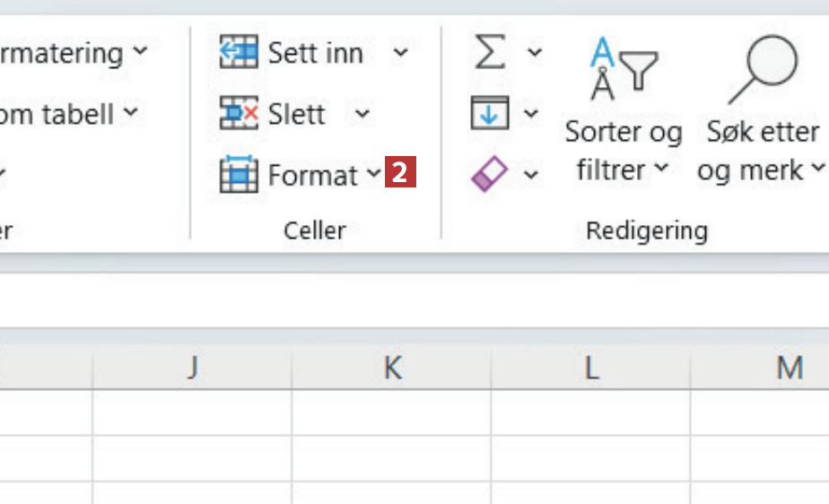Viewport: 829px width, 504px height.
Task: Click the Slett cells icon
Action: [239, 114]
